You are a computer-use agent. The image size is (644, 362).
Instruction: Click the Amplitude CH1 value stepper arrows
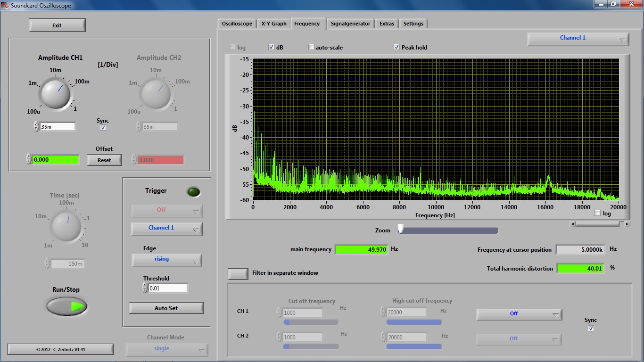tap(36, 126)
